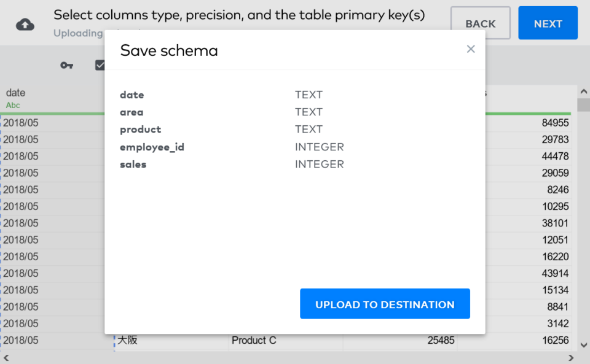Click the INTEGER type beside sales
590x364 pixels.
319,164
